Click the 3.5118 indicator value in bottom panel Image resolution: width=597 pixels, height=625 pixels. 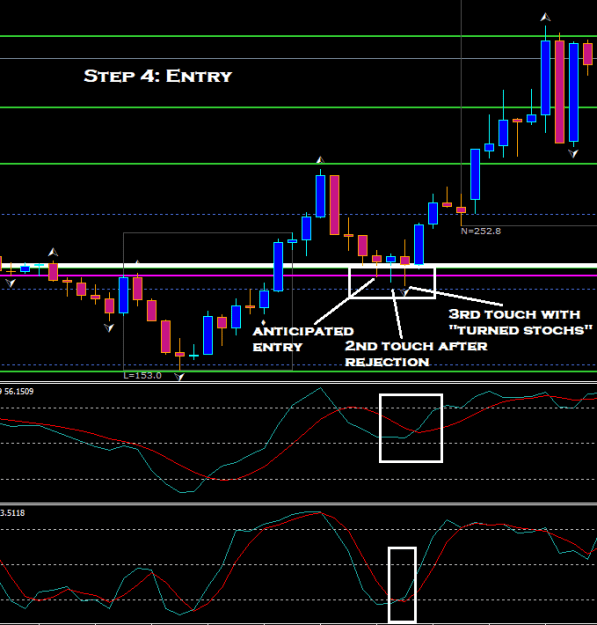tap(12, 513)
